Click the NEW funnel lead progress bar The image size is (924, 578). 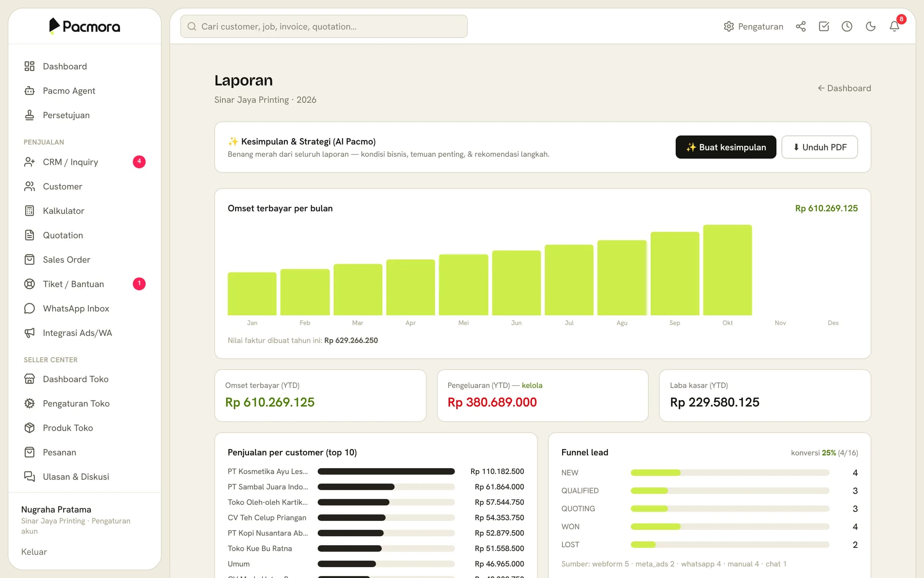(730, 472)
